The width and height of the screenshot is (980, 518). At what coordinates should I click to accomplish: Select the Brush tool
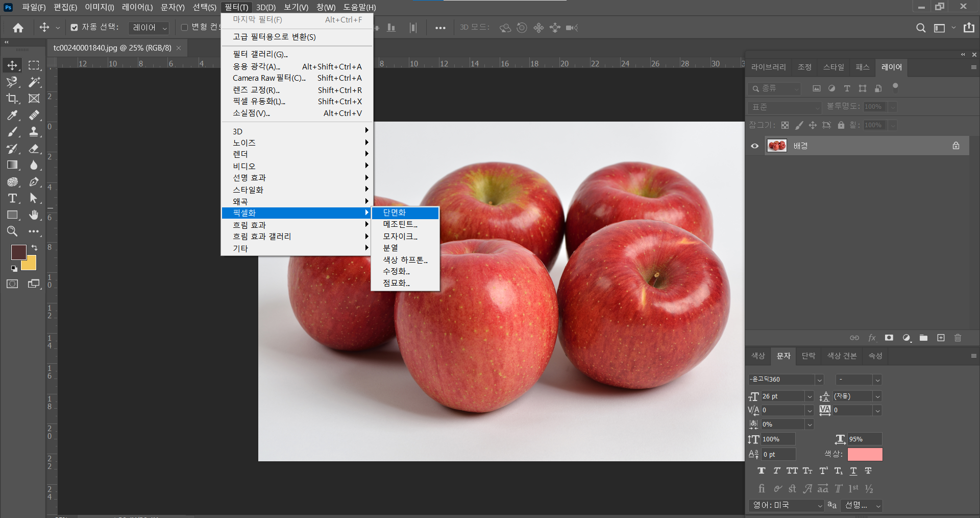coord(12,132)
